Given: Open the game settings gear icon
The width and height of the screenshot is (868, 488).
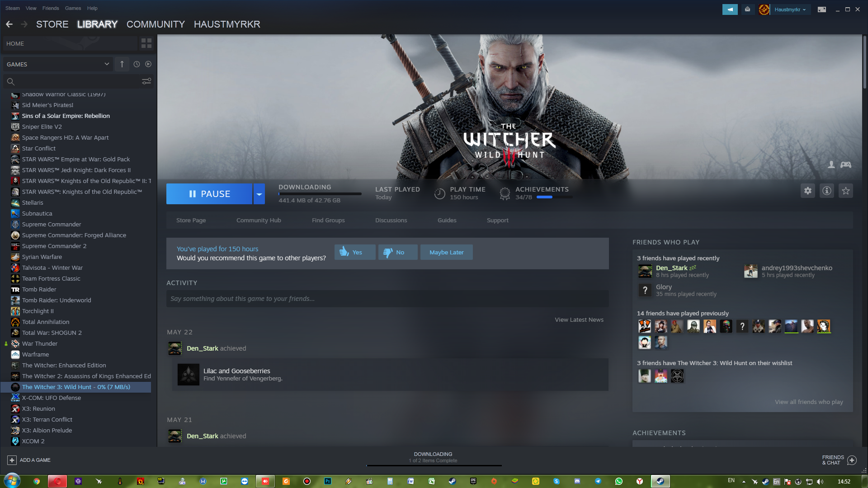Looking at the screenshot, I should (807, 191).
